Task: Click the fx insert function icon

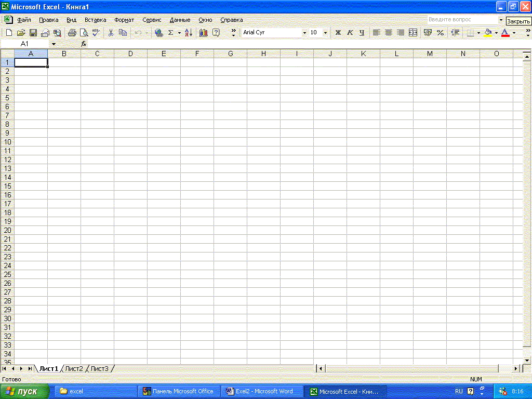Action: tap(84, 44)
